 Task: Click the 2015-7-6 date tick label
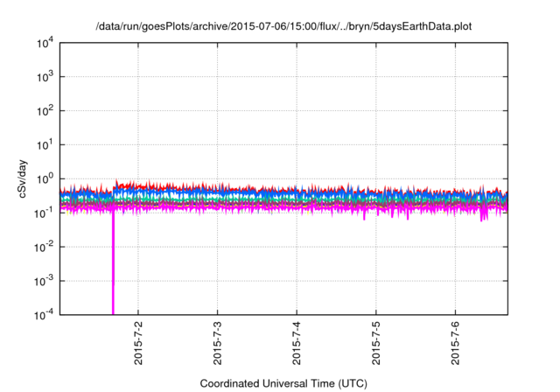tap(455, 343)
